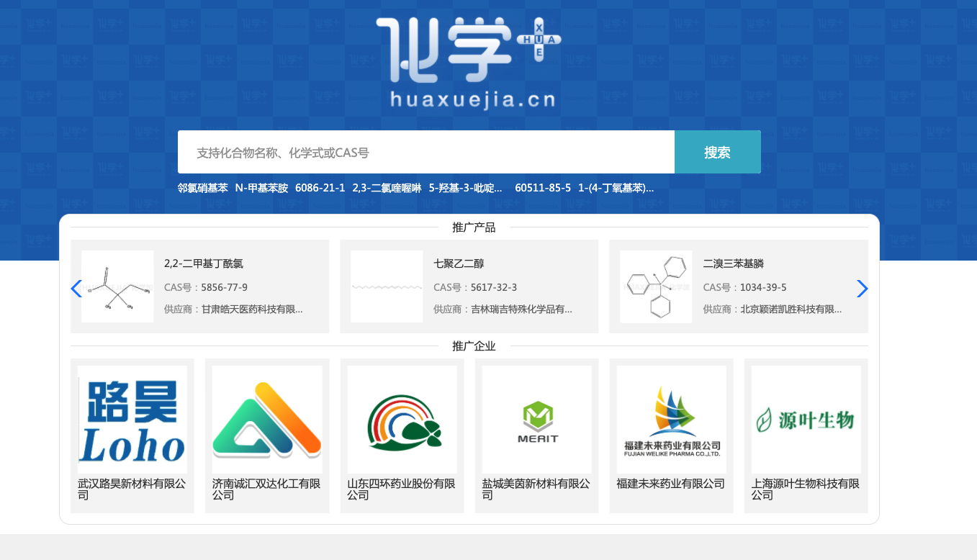The width and height of the screenshot is (977, 560).
Task: Click supplier 北京颖诺凯胜科技有限…
Action: [791, 310]
